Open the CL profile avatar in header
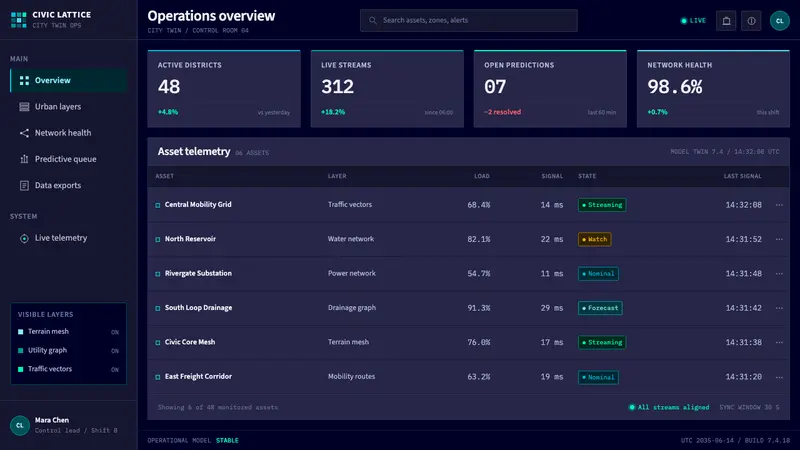The image size is (800, 450). point(780,21)
